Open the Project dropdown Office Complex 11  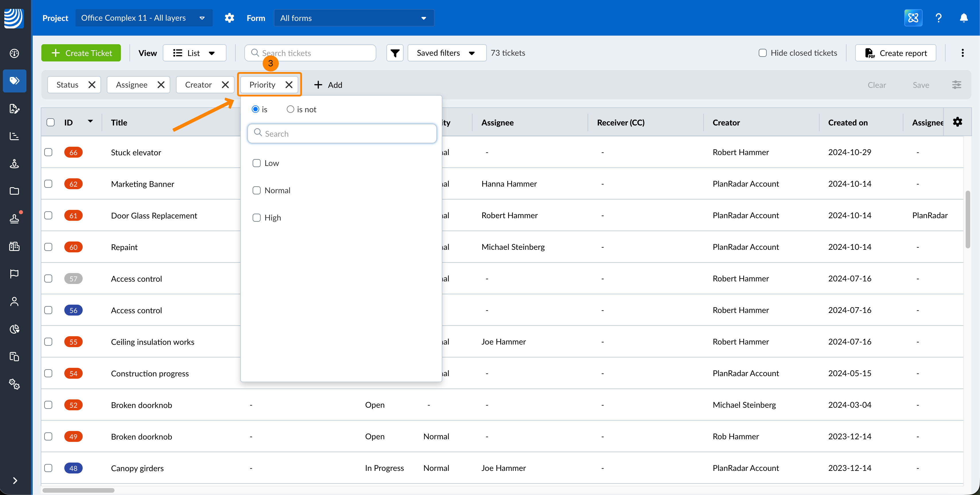pyautogui.click(x=144, y=18)
